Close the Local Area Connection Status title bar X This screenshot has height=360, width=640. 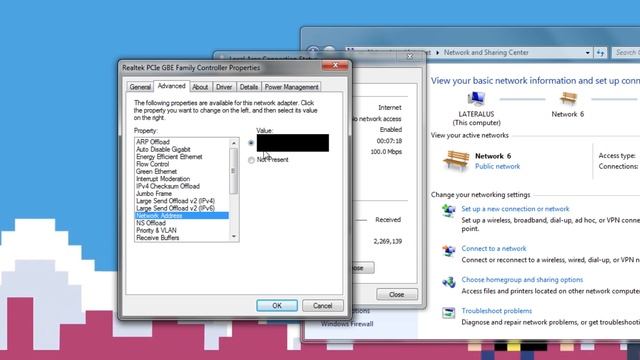click(410, 56)
